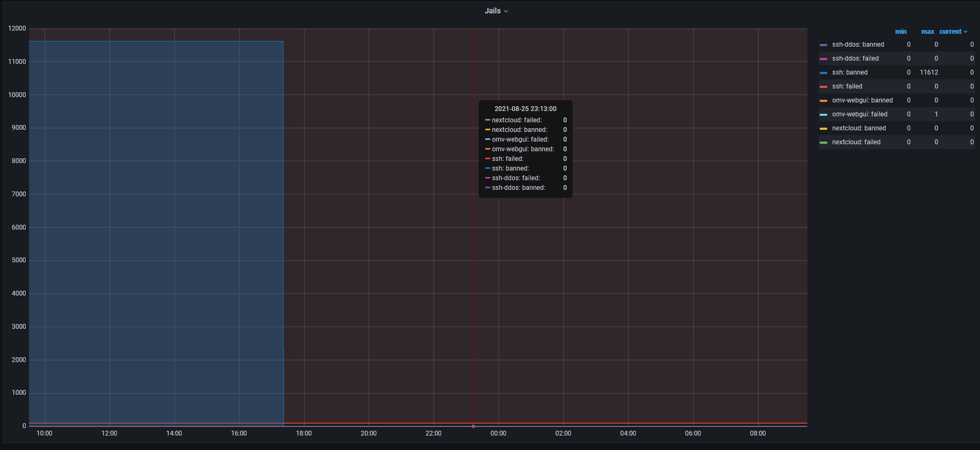The height and width of the screenshot is (450, 980).
Task: Isolate the omv-webgui: failed series label
Action: pos(859,114)
